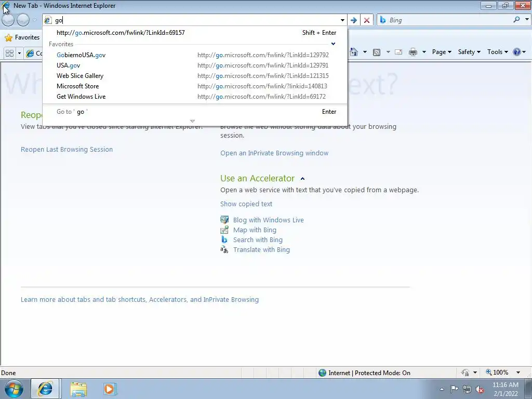This screenshot has width=532, height=399.
Task: Click the Show desktop strip beside the clock
Action: pyautogui.click(x=528, y=389)
